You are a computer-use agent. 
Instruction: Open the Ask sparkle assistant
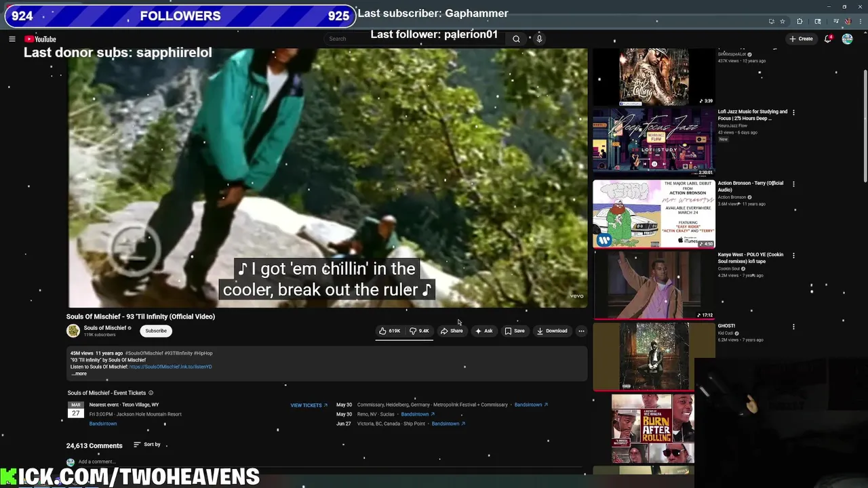point(484,331)
